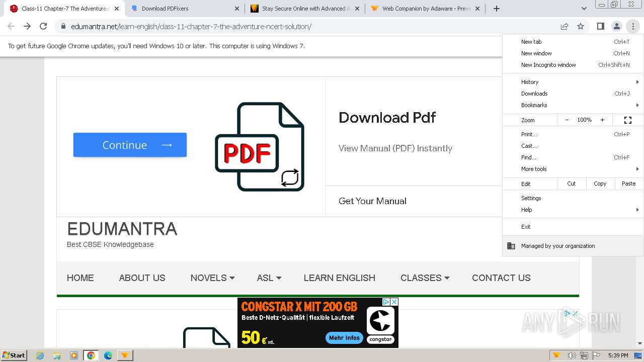Enter fullscreen mode icon in Zoom row
Viewport: 644px width, 362px height.
628,120
